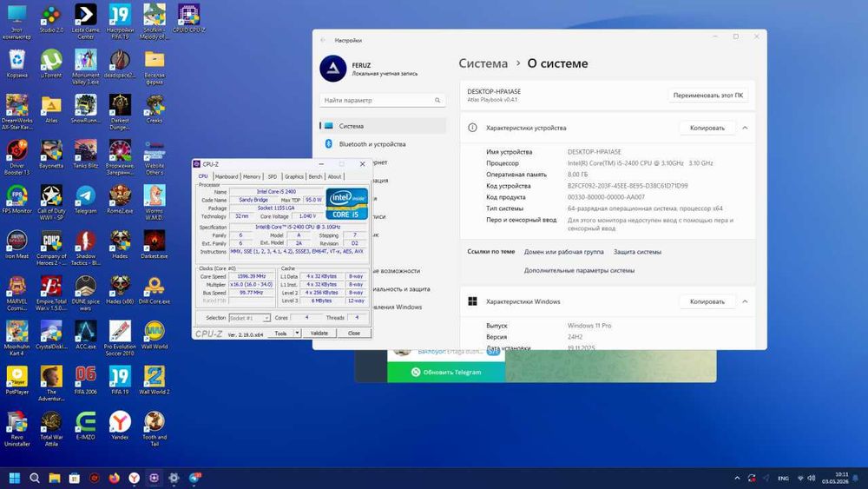
Task: Open 'Защита системы' link
Action: click(637, 252)
